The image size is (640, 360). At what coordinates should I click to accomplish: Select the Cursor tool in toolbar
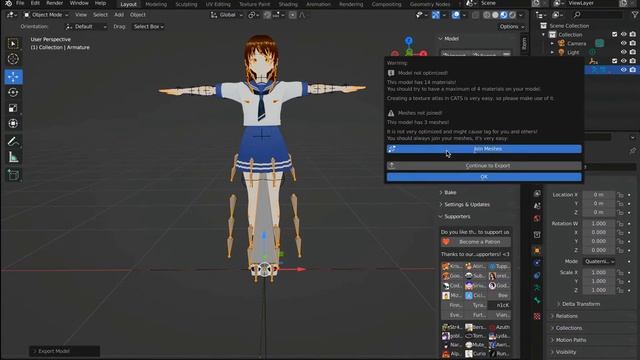click(13, 59)
